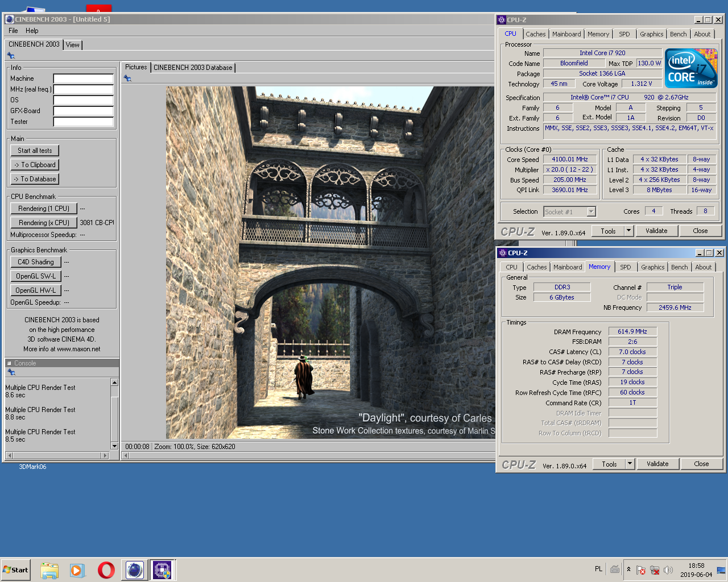Click the Intel Core i7 logo in CPU-Z

(691, 68)
